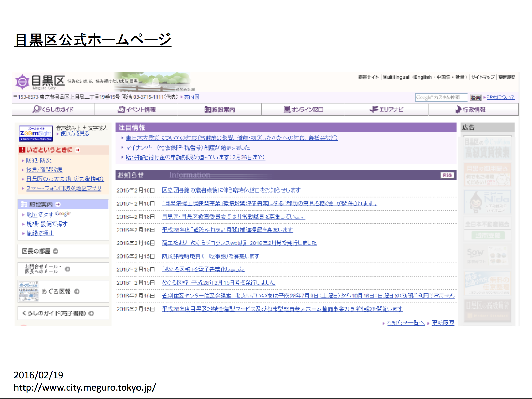This screenshot has width=532, height=399.
Task: Click arrow icon next to 施設案内 sidebar heading
Action: 58,204
